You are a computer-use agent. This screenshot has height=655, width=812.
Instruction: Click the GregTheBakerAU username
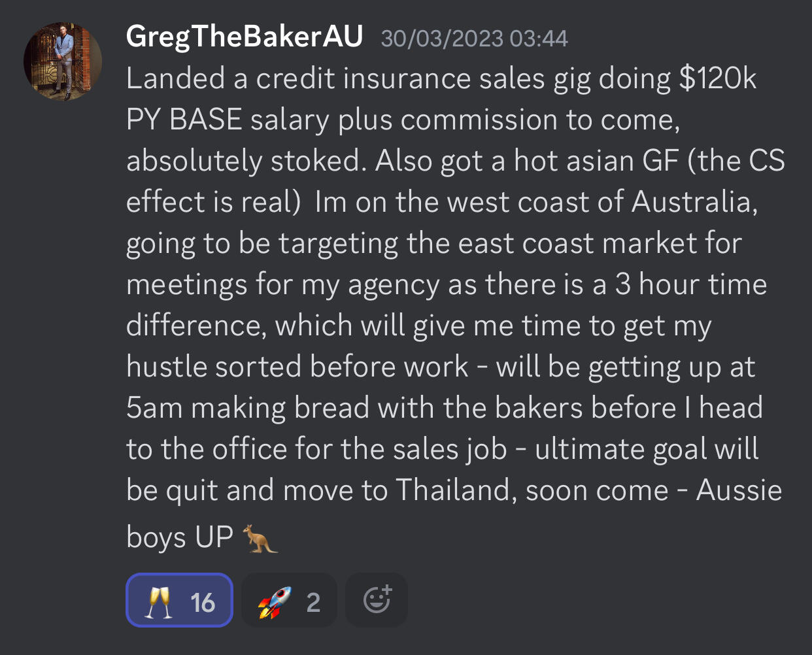coord(244,37)
